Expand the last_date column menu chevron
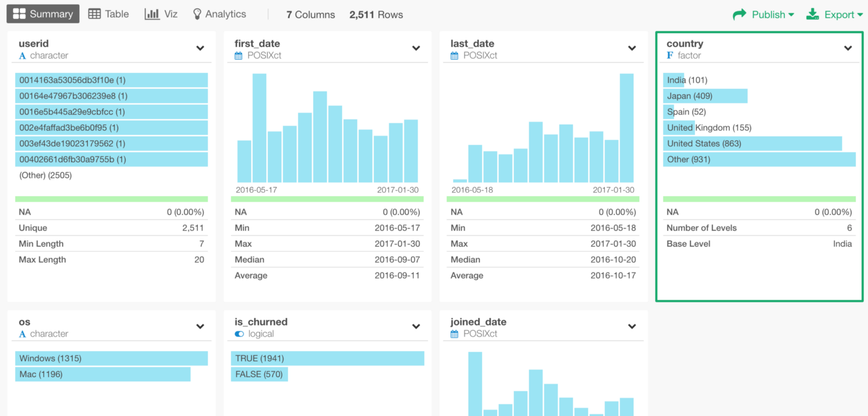Screen dimensions: 868x416 pyautogui.click(x=632, y=48)
